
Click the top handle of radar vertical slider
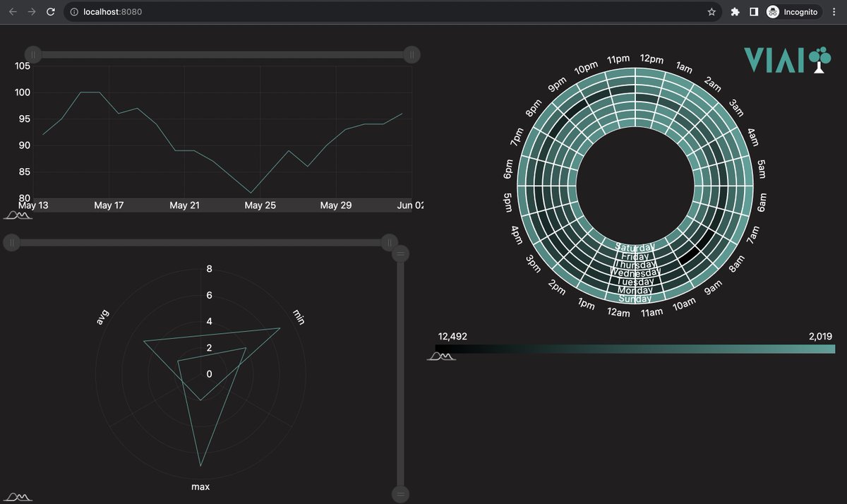pos(400,253)
